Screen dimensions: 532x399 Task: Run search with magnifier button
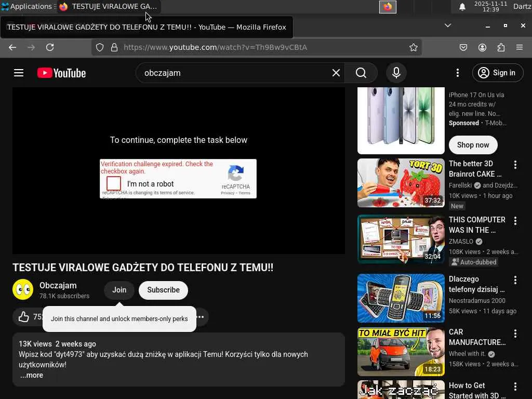(361, 73)
